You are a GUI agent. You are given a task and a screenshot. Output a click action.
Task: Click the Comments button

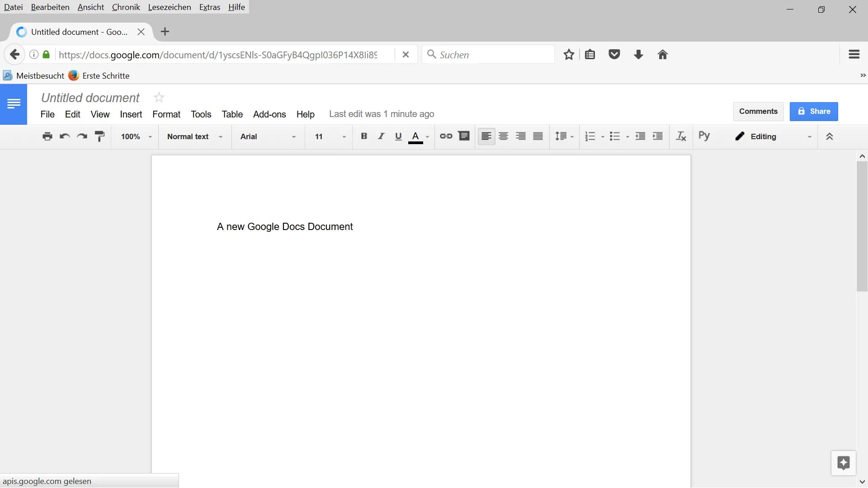[x=758, y=111]
